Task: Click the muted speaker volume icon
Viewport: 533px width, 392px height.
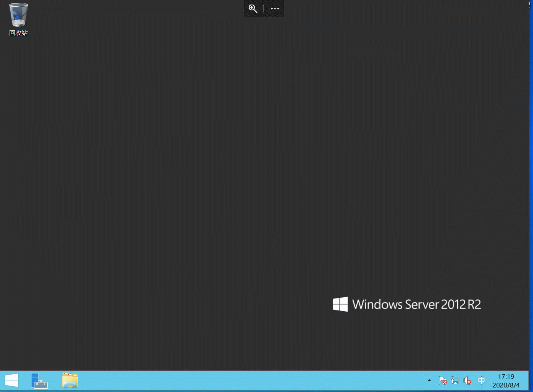Action: tap(468, 380)
